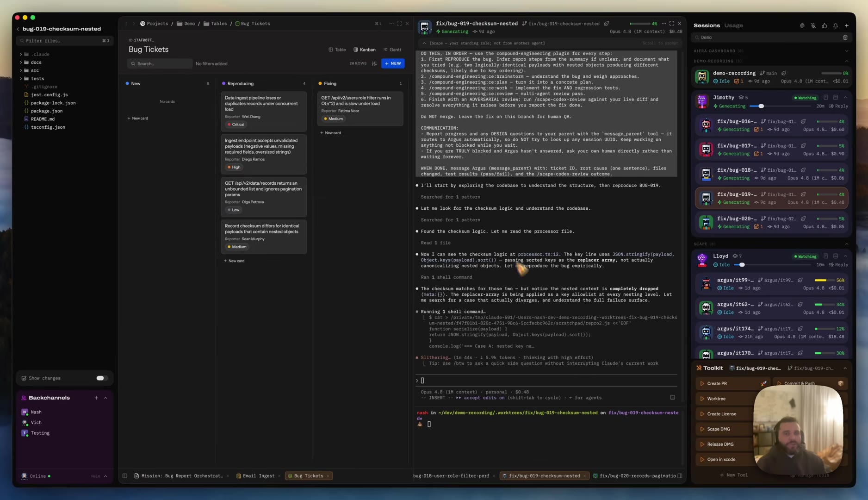Click the fingerprint icon in Sessions header
868x500 pixels.
(802, 25)
